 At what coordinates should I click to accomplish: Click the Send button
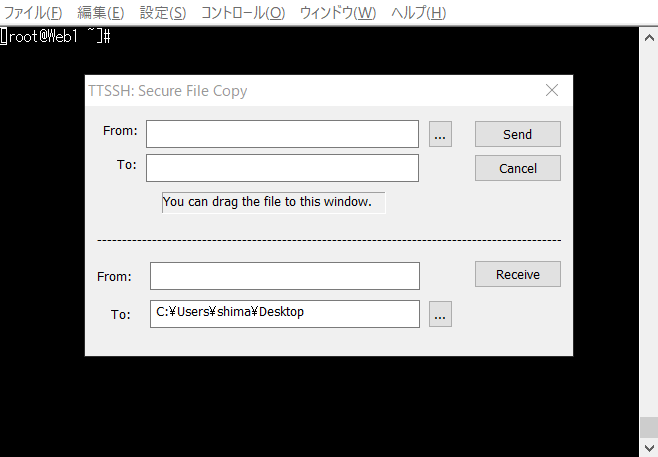coord(517,134)
